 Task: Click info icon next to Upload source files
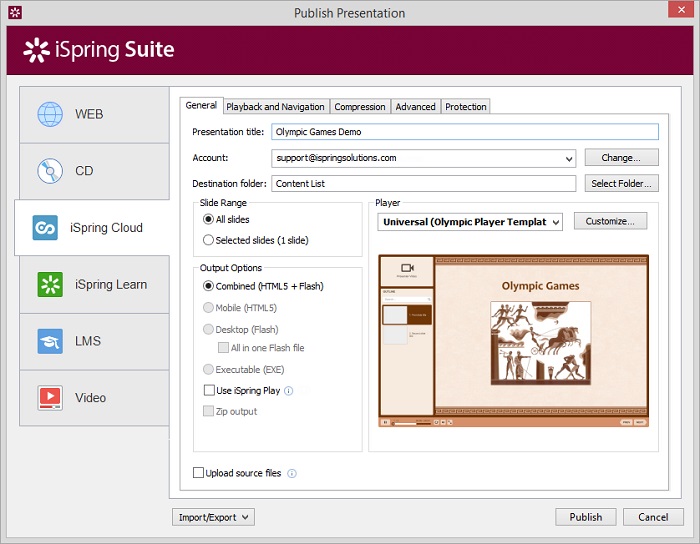[x=292, y=473]
